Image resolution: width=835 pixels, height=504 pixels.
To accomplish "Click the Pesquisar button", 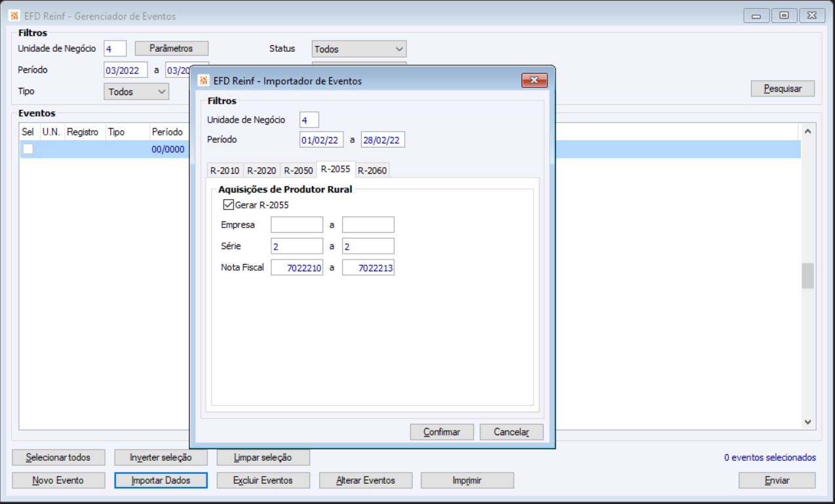I will [x=783, y=88].
